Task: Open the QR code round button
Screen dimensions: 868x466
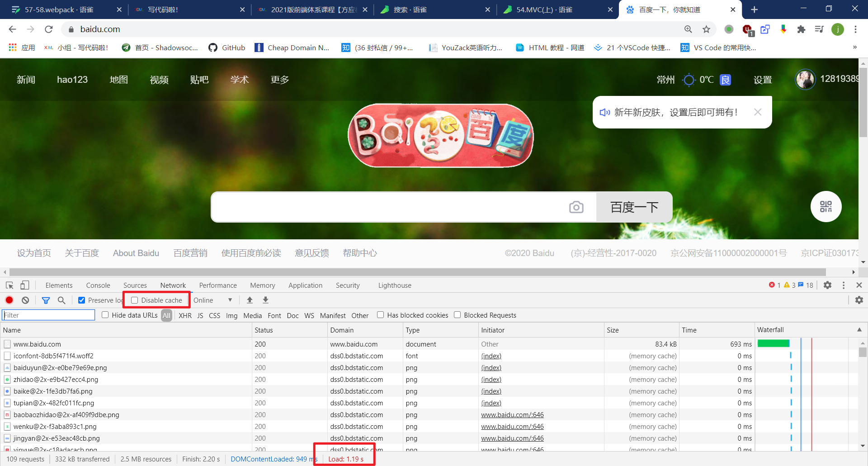Action: 826,206
